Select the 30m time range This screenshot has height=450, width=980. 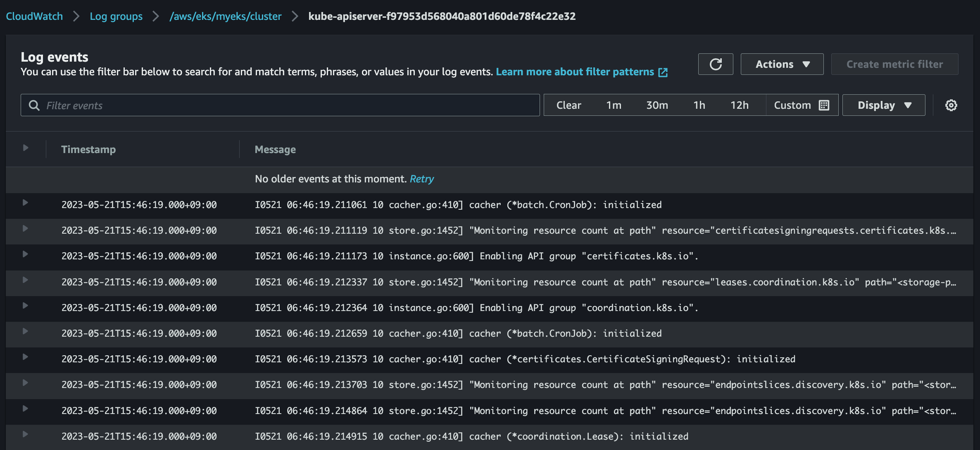[657, 105]
